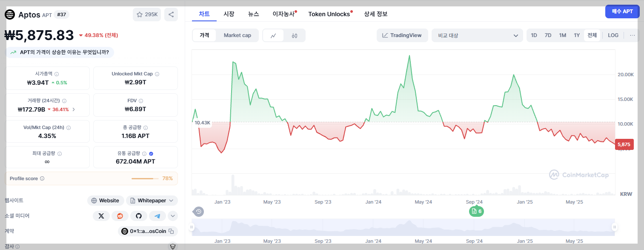Click info icon next to Profile score
This screenshot has width=644, height=250.
point(42,179)
